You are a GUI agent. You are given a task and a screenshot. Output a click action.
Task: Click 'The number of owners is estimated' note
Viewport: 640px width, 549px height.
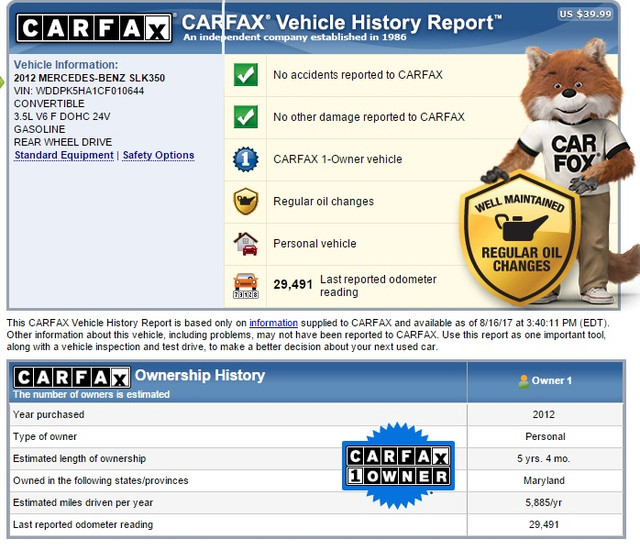point(91,394)
